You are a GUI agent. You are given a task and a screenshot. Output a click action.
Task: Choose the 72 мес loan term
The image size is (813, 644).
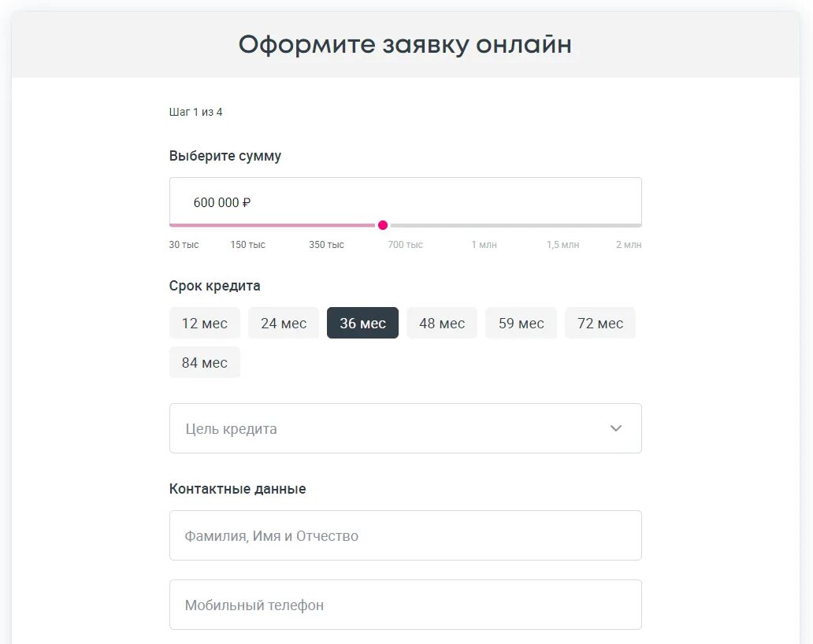point(600,323)
